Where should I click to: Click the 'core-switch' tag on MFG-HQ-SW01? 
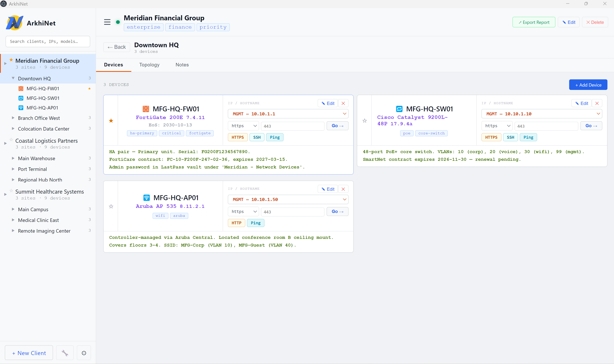(431, 133)
